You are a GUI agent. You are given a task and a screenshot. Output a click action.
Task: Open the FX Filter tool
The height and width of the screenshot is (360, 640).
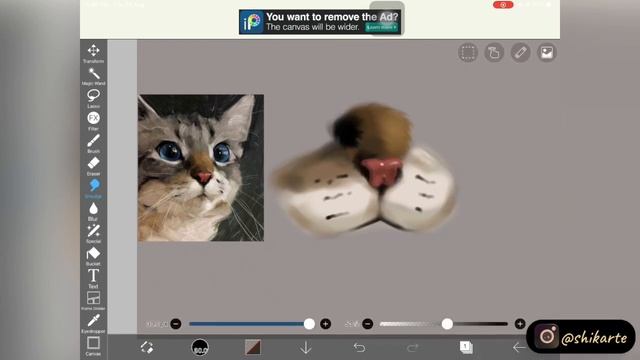click(93, 121)
